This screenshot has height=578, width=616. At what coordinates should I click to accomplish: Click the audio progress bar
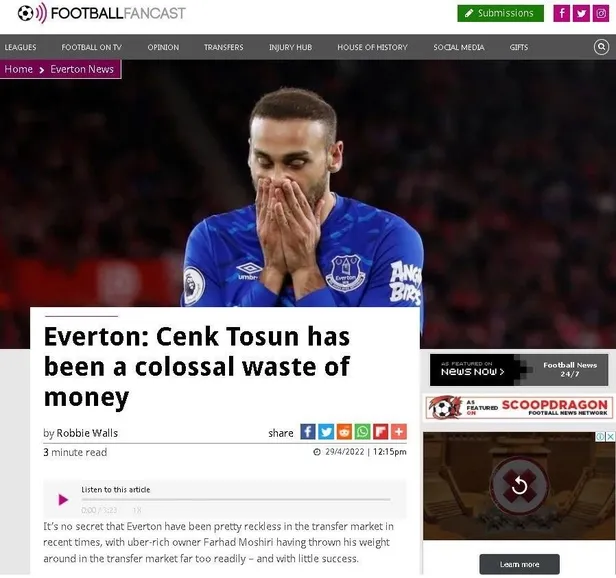tap(235, 499)
